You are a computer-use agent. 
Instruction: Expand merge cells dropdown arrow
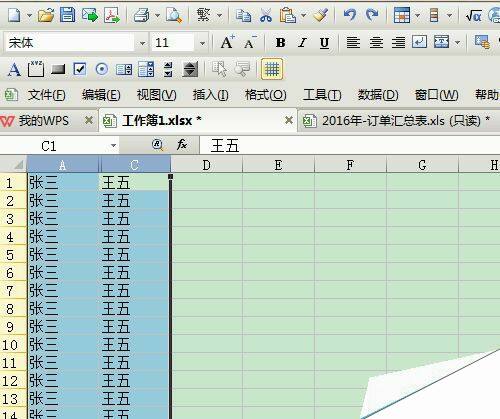pos(458,42)
